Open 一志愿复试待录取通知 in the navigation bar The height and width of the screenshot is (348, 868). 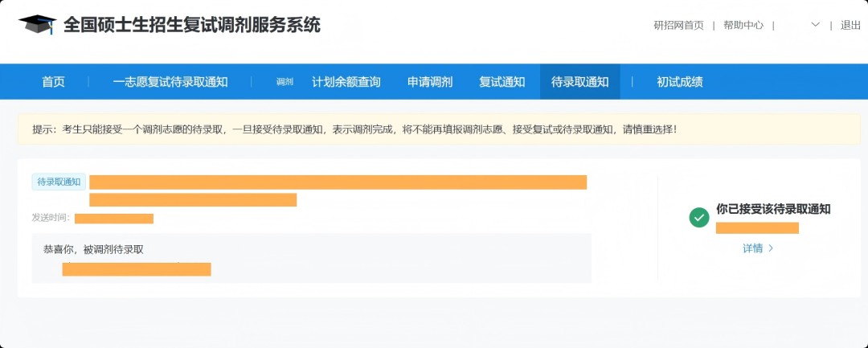click(x=170, y=82)
